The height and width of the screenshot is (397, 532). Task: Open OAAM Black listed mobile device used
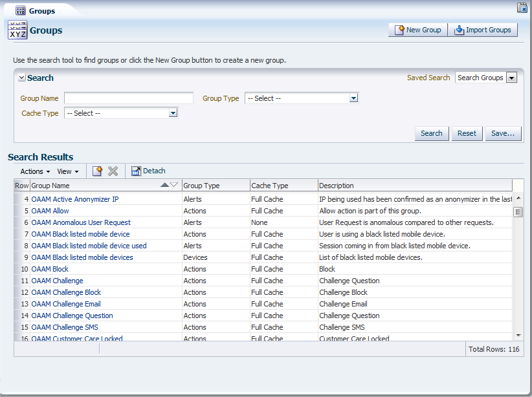(x=89, y=246)
